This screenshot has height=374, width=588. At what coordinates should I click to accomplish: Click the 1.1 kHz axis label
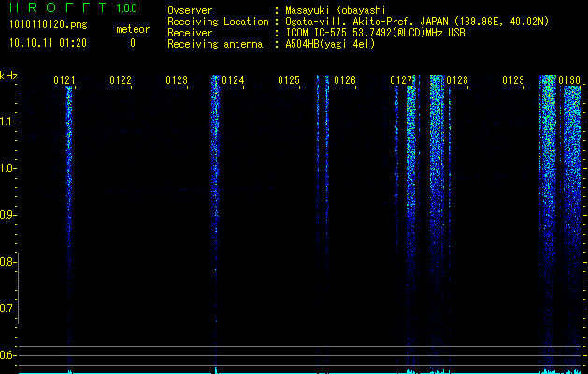point(7,122)
